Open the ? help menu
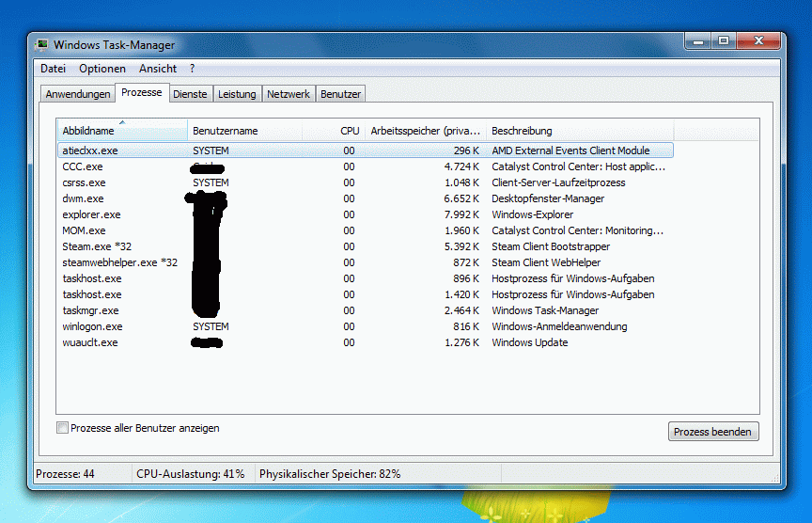 pos(192,69)
